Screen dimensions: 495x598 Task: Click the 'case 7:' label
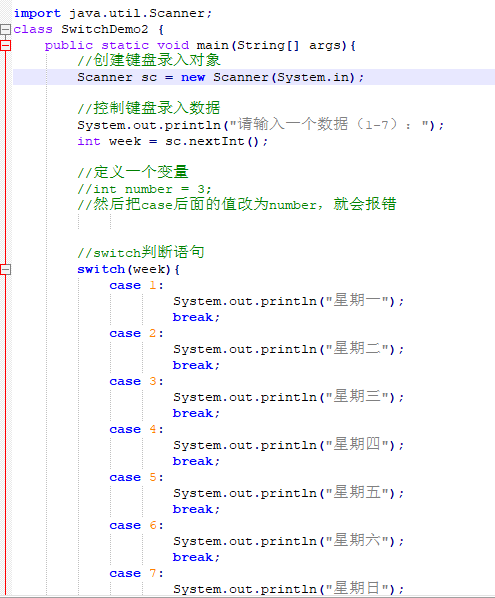[137, 574]
